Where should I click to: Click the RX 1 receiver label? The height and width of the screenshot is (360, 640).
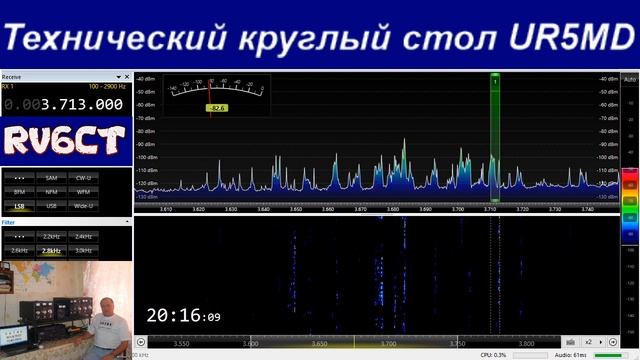coord(8,87)
